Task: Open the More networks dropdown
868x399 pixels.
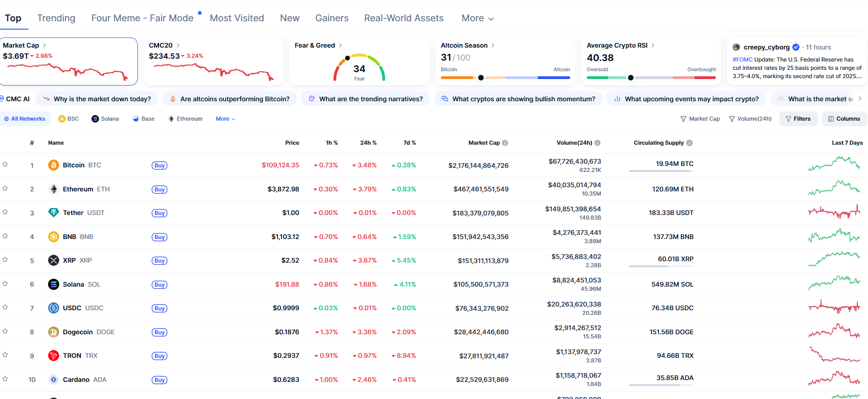Action: (x=225, y=119)
